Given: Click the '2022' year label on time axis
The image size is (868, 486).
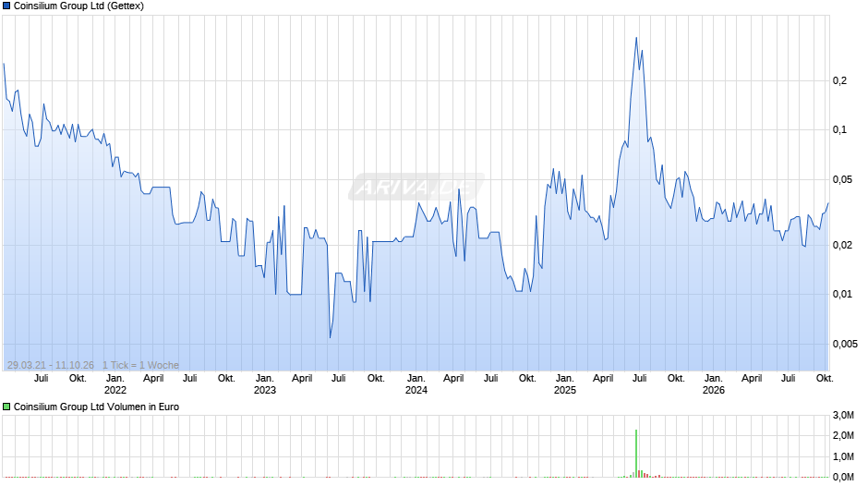Looking at the screenshot, I should point(115,390).
